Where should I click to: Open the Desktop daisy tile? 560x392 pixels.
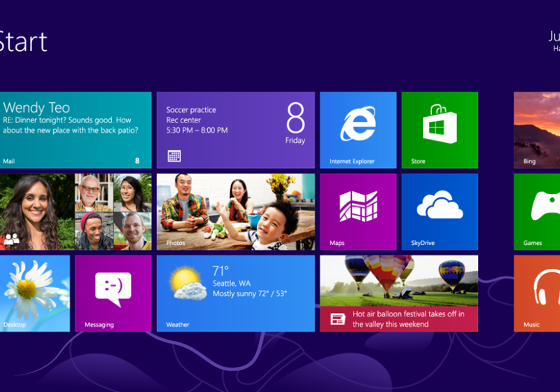[34, 293]
